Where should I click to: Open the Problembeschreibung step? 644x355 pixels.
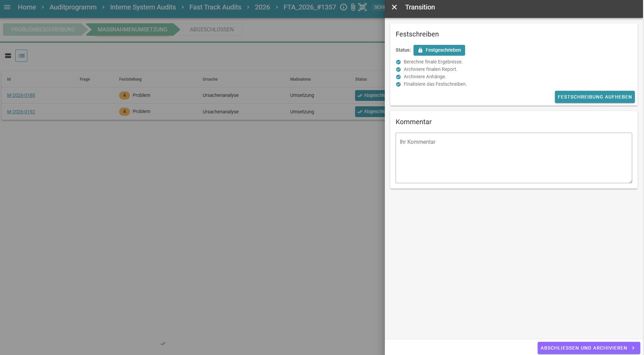pyautogui.click(x=43, y=29)
